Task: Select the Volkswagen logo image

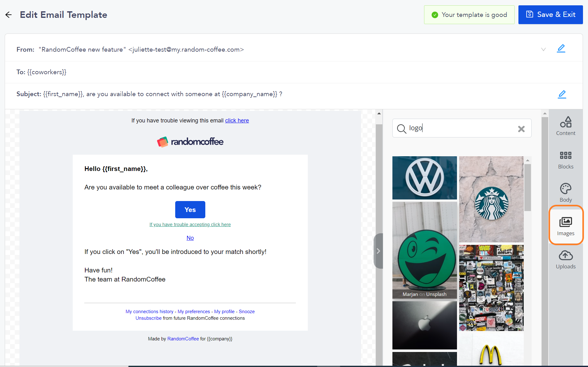Action: 424,178
